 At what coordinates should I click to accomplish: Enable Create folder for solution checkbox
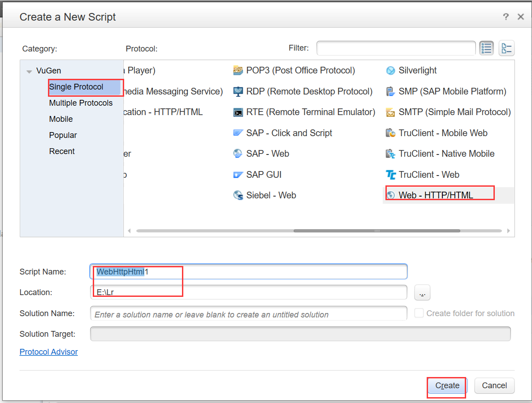[x=419, y=313]
